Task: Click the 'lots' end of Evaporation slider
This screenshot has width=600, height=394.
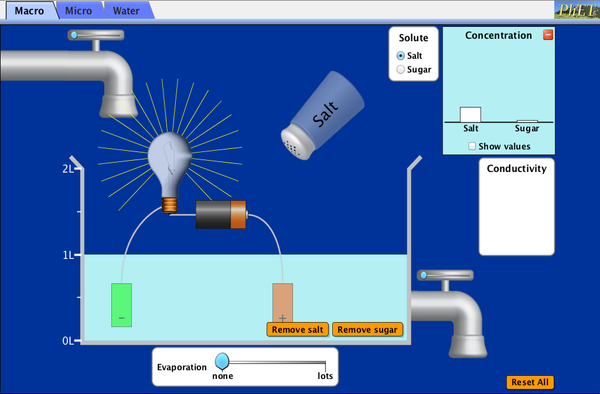Action: pyautogui.click(x=325, y=376)
